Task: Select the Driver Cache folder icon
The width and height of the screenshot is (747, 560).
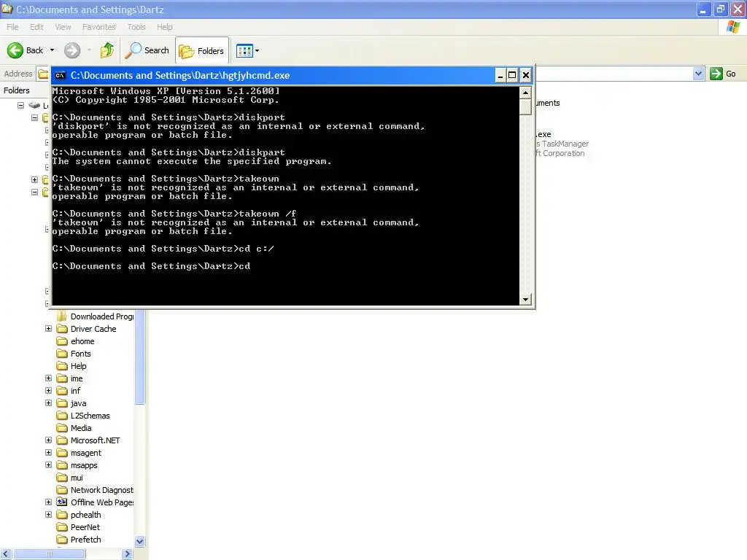Action: click(62, 329)
